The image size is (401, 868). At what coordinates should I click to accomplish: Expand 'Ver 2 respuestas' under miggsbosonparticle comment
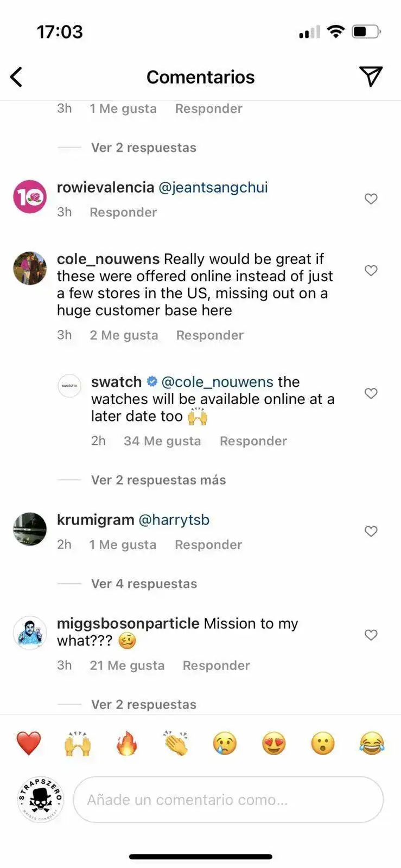[x=143, y=704]
